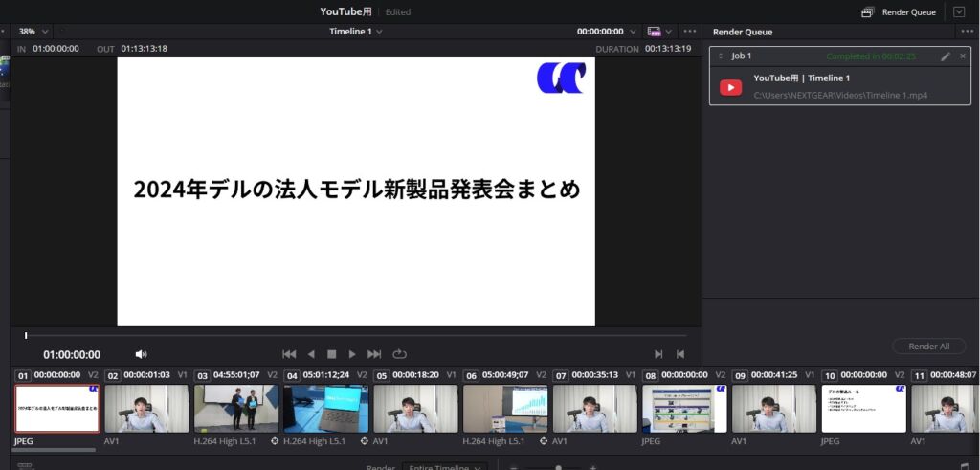Select clip 04 laptop thumbnail
The image size is (980, 470).
[325, 409]
